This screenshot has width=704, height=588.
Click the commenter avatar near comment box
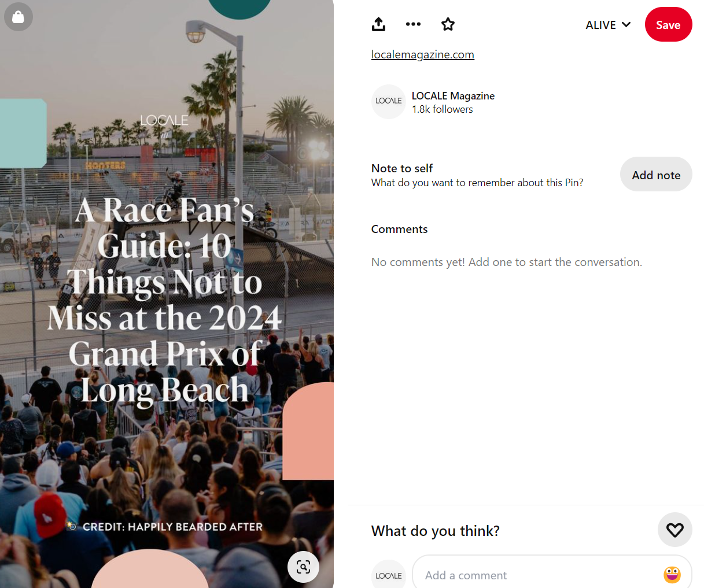[389, 574]
